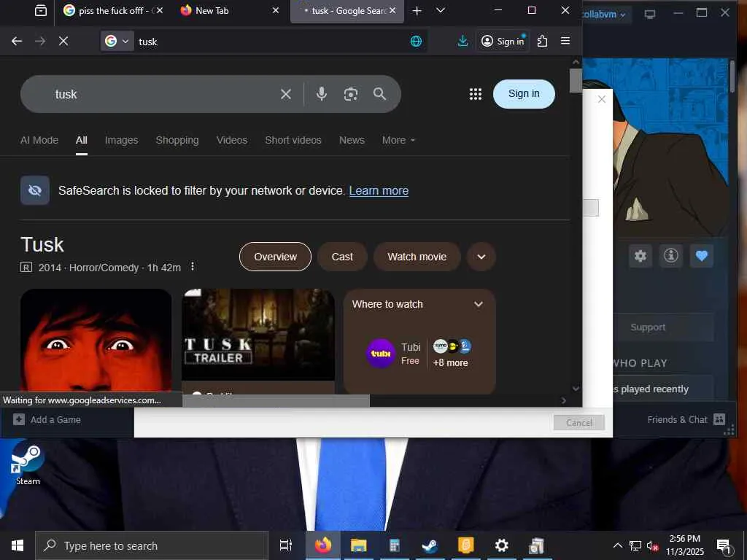747x560 pixels.
Task: Open Steam game info icon
Action: point(671,256)
